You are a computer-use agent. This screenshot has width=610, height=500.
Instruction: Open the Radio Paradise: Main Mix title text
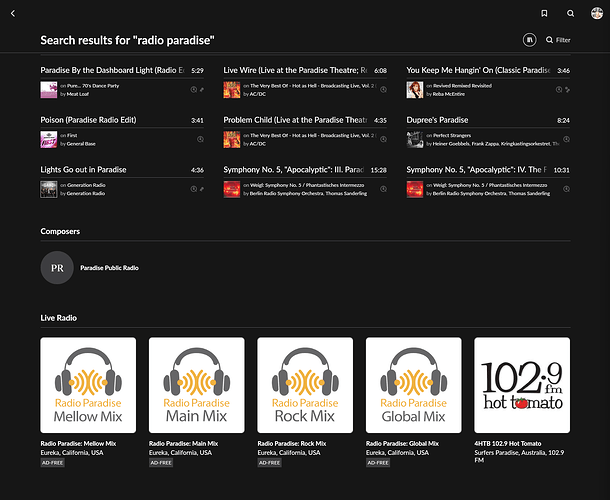coord(183,444)
